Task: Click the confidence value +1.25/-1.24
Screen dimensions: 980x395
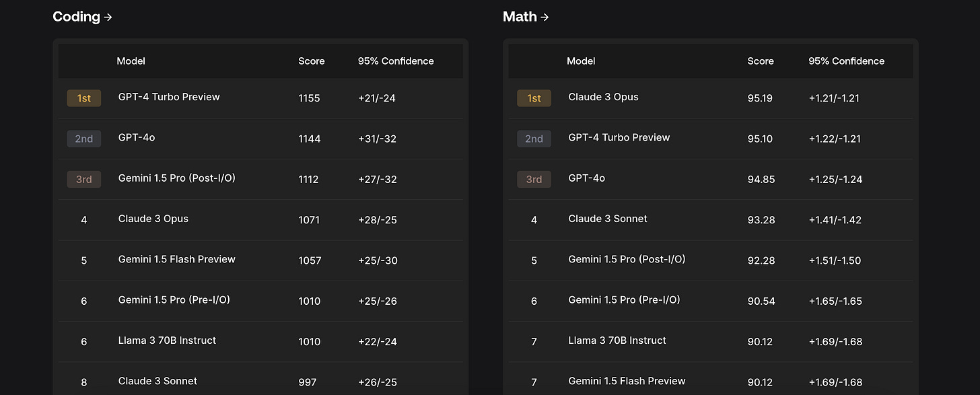Action: click(x=835, y=180)
